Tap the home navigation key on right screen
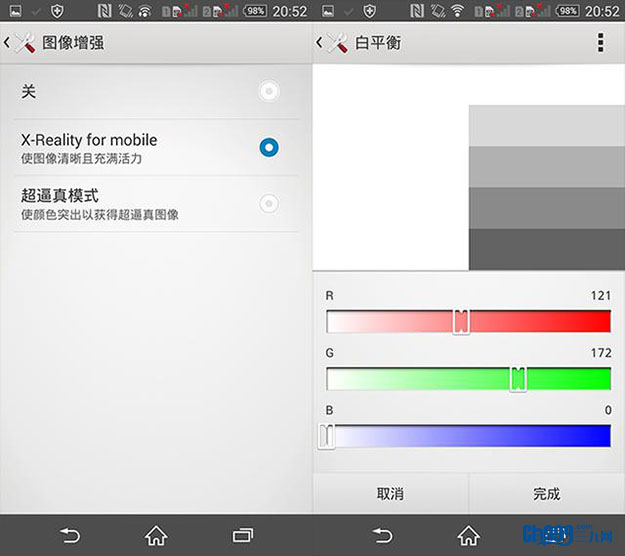 click(468, 535)
